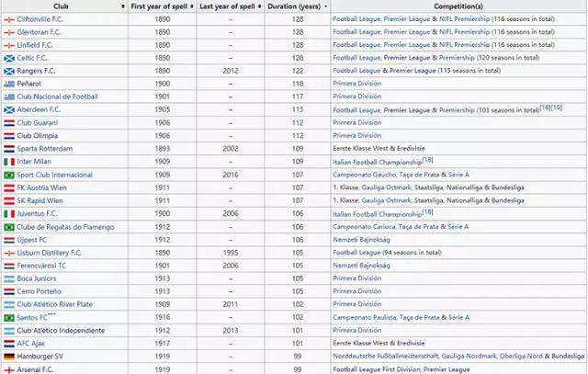Screen dimensions: 588x374
Task: Click the Scotland flag beside Aberdeen F.C.
Action: (9, 110)
